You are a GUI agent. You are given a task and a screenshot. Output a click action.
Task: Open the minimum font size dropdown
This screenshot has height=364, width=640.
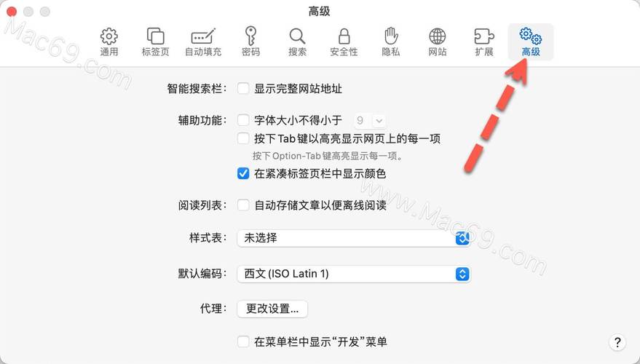click(x=370, y=120)
